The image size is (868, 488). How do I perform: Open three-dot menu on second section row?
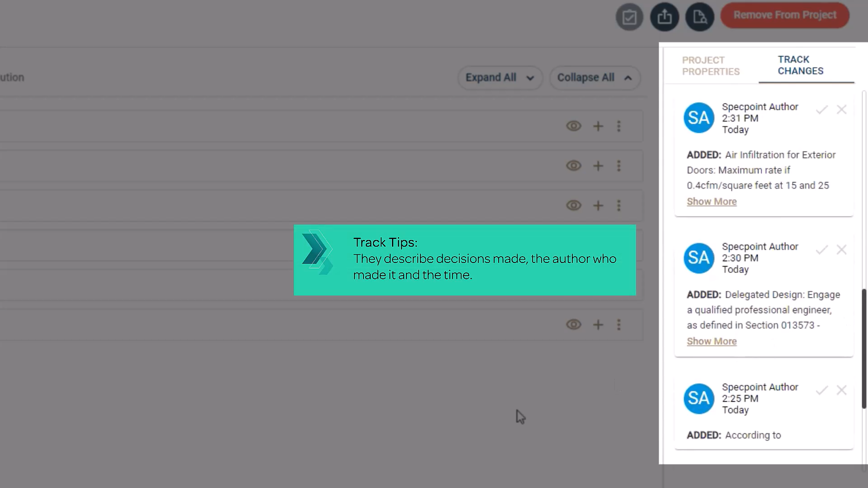point(619,166)
